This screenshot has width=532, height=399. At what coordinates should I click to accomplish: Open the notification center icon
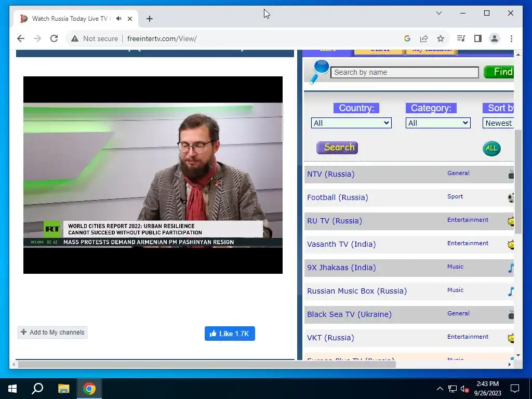pos(515,389)
